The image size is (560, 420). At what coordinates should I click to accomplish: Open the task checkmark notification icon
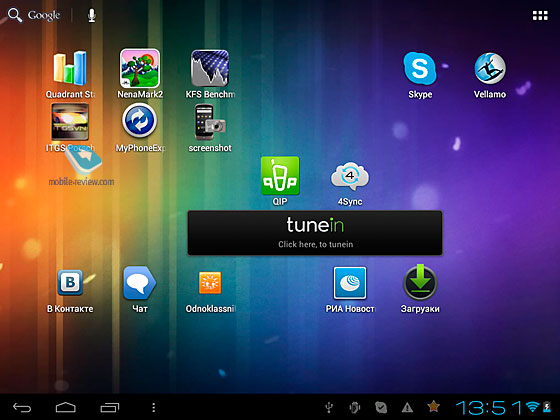click(x=381, y=407)
